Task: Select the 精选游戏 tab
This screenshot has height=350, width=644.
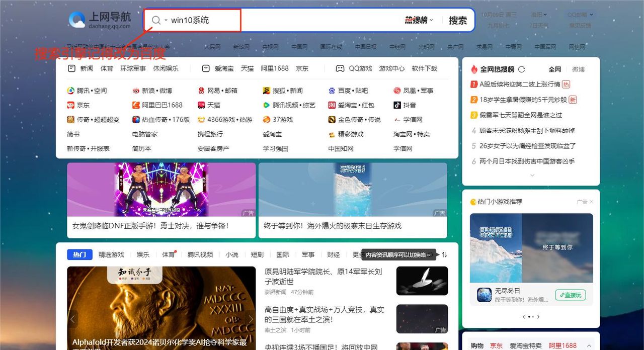Action: tap(111, 255)
